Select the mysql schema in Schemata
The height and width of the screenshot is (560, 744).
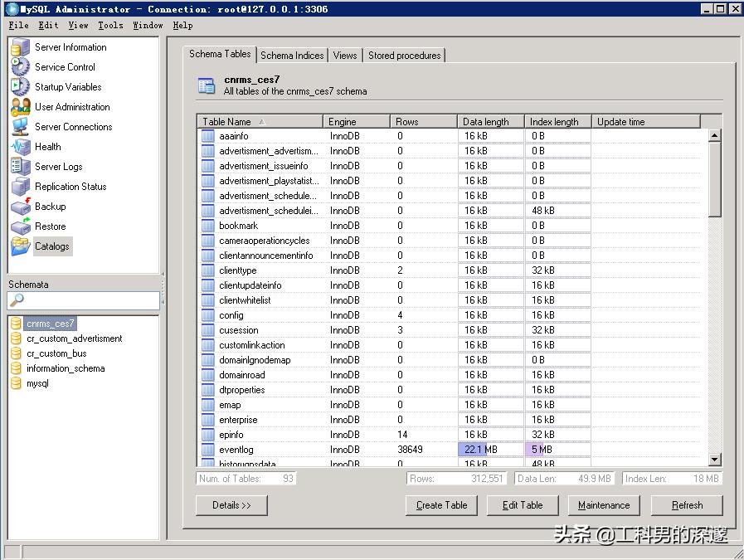(37, 383)
